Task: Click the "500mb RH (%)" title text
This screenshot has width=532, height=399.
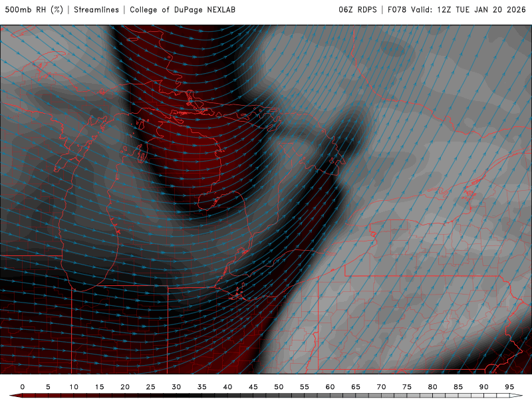Action: click(34, 10)
